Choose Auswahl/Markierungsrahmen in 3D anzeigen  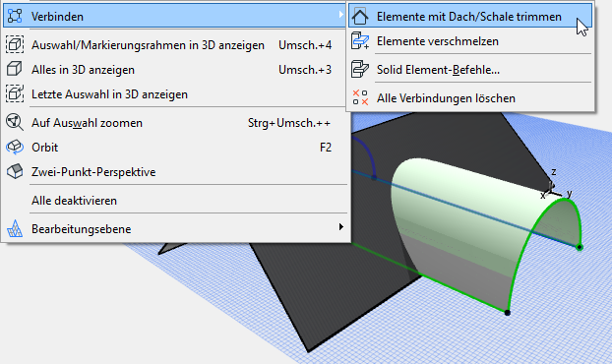tap(174, 45)
